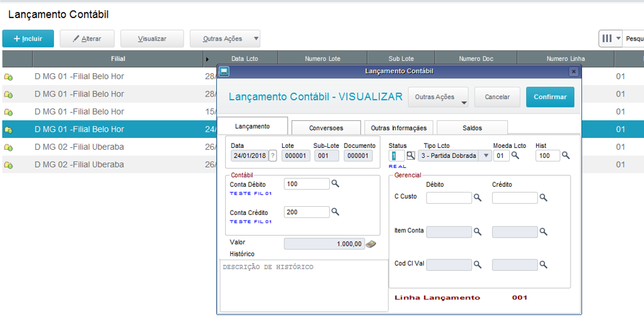This screenshot has width=644, height=324.
Task: Click the Hist input field
Action: [x=547, y=155]
